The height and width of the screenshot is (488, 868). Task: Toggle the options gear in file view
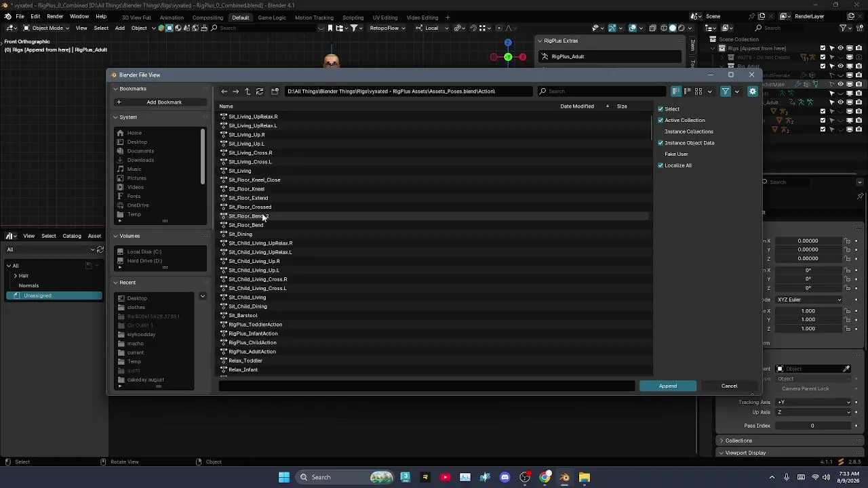[x=753, y=91]
